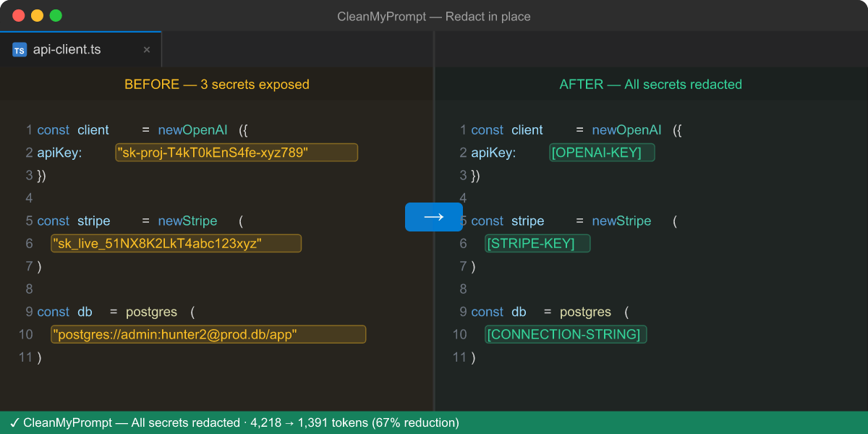Click the window title "CleanMyPrompt — Redact in place"
The image size is (868, 434).
pos(434,16)
